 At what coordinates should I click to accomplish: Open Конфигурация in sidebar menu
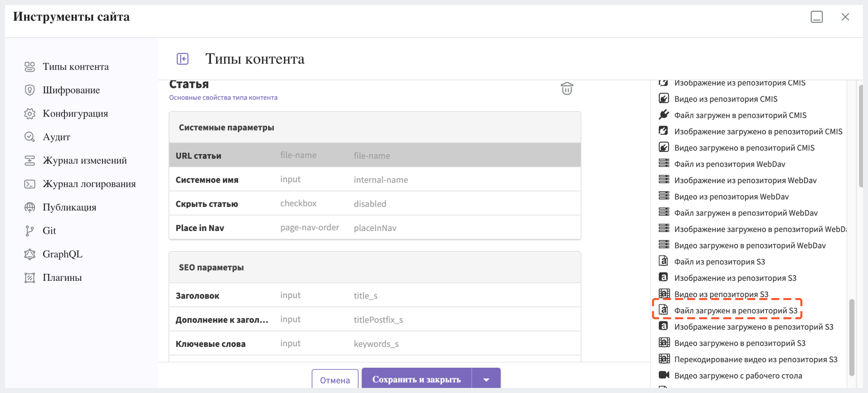pyautogui.click(x=75, y=114)
